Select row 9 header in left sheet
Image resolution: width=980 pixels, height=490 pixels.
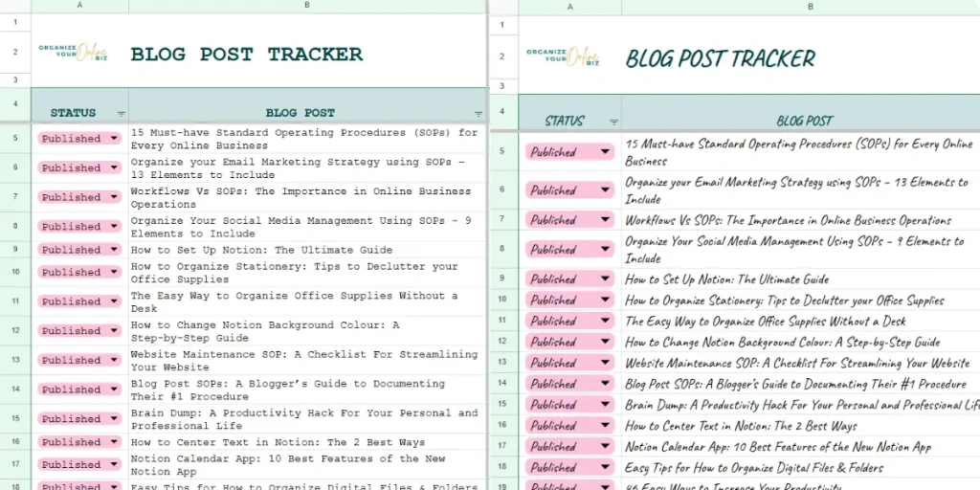15,250
